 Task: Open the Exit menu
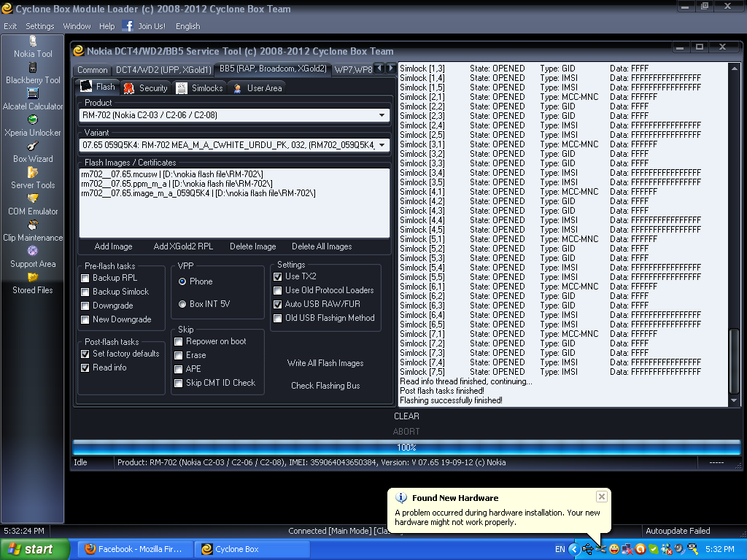pyautogui.click(x=10, y=26)
